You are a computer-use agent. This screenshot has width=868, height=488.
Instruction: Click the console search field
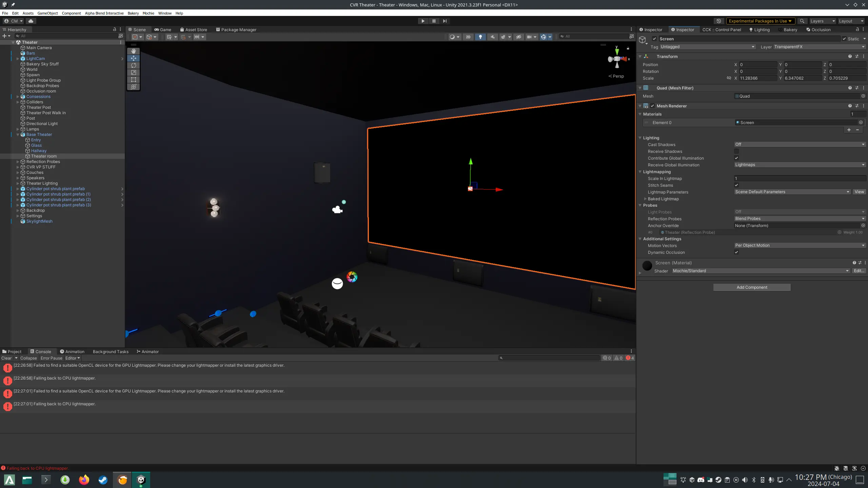tap(549, 358)
